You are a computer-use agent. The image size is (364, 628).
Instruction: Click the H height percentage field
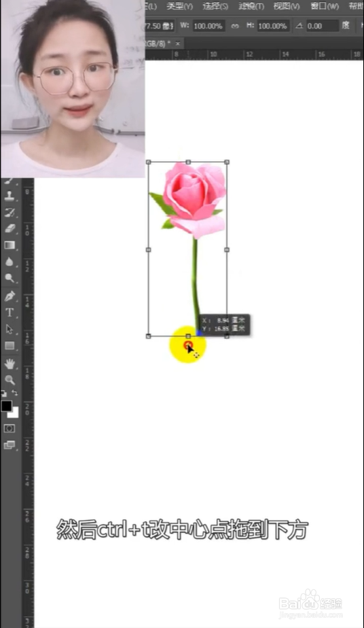click(x=272, y=26)
